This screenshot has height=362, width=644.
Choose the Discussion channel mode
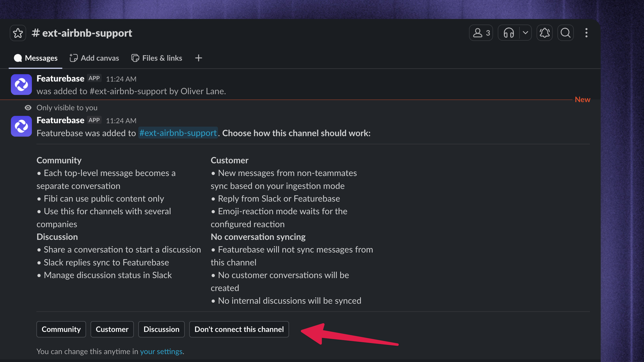(x=162, y=329)
